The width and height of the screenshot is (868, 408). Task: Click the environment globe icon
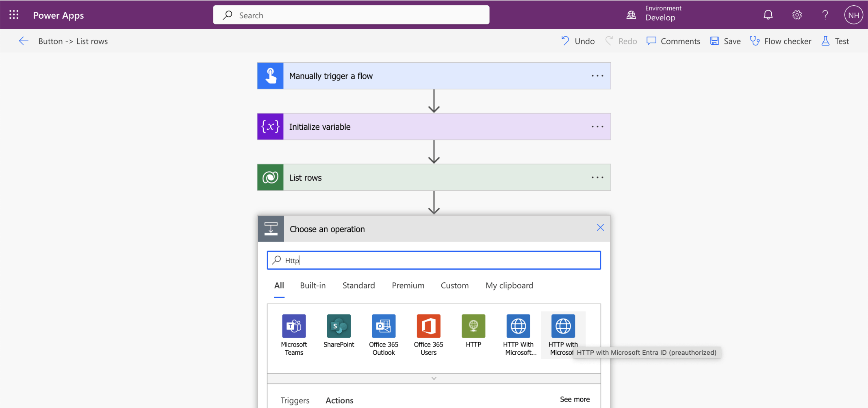(x=631, y=15)
